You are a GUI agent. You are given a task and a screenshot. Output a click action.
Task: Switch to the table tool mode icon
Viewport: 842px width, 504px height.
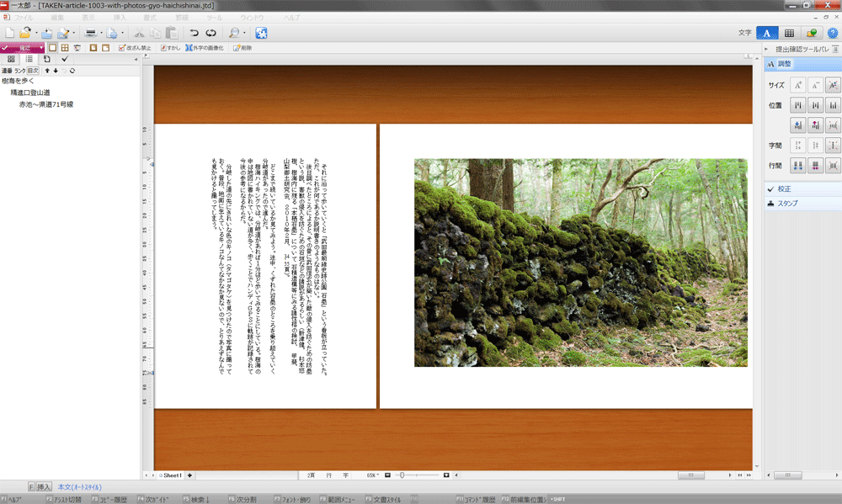click(x=789, y=33)
